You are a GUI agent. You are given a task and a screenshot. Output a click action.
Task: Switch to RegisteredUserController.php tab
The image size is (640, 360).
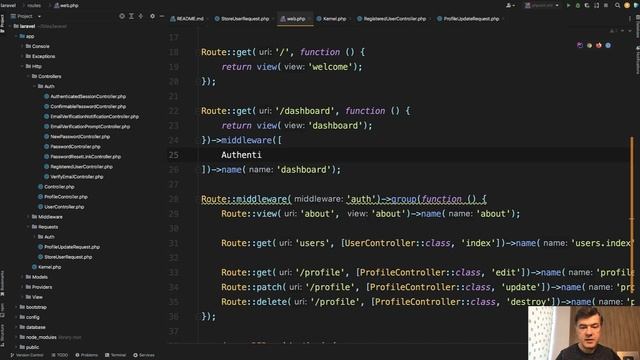click(391, 19)
